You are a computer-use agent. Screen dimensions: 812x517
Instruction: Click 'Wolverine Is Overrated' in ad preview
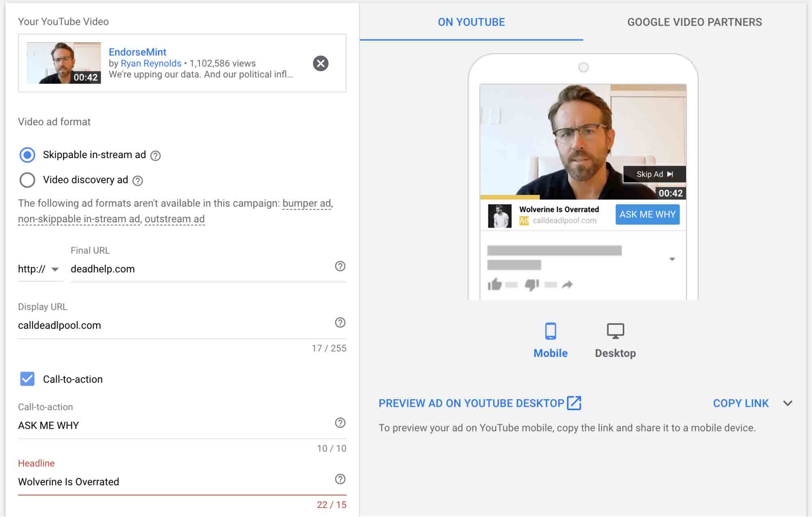559,209
